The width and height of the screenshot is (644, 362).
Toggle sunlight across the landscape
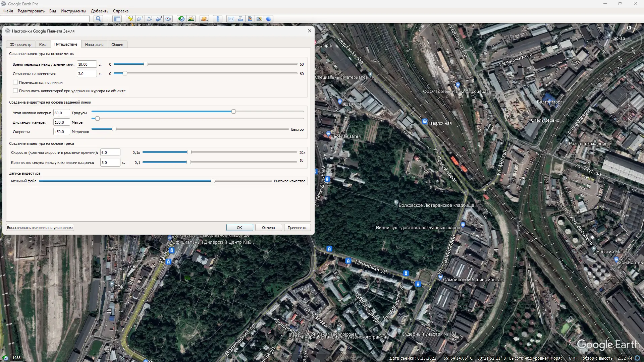191,19
